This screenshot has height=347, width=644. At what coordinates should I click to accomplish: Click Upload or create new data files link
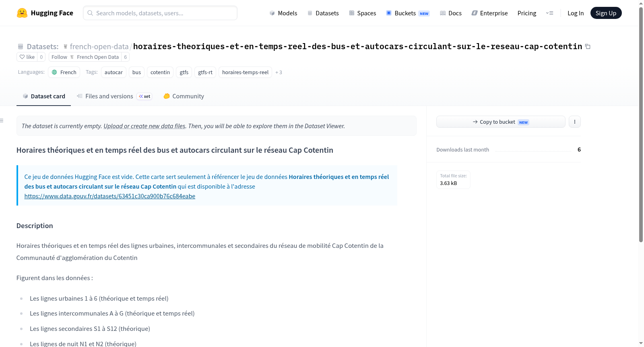click(144, 126)
